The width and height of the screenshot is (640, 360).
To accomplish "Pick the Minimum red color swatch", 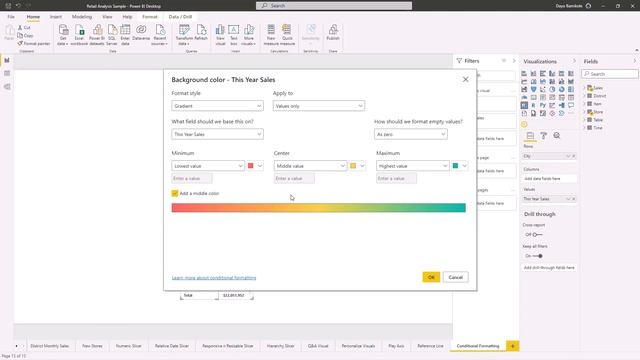I will click(x=251, y=166).
